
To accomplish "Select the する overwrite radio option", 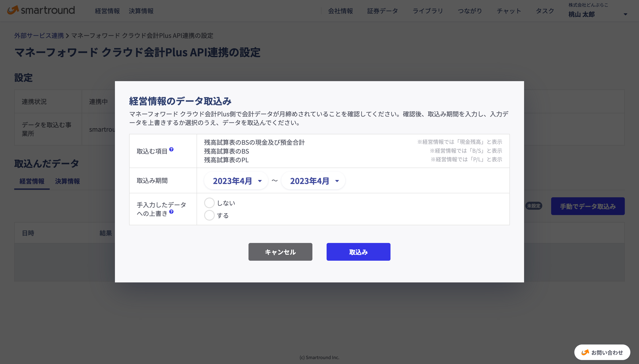I will tap(209, 215).
